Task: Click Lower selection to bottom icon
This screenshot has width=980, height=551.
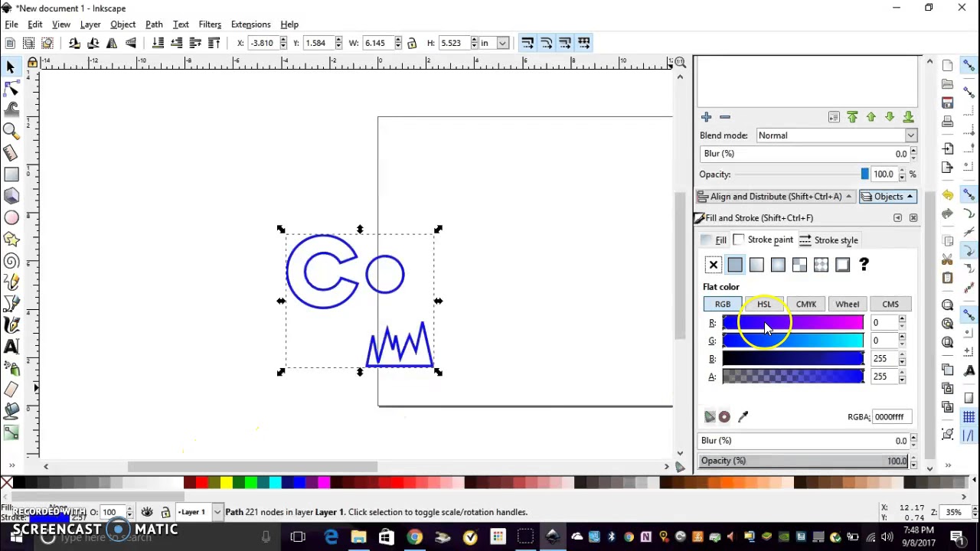Action: pos(158,43)
